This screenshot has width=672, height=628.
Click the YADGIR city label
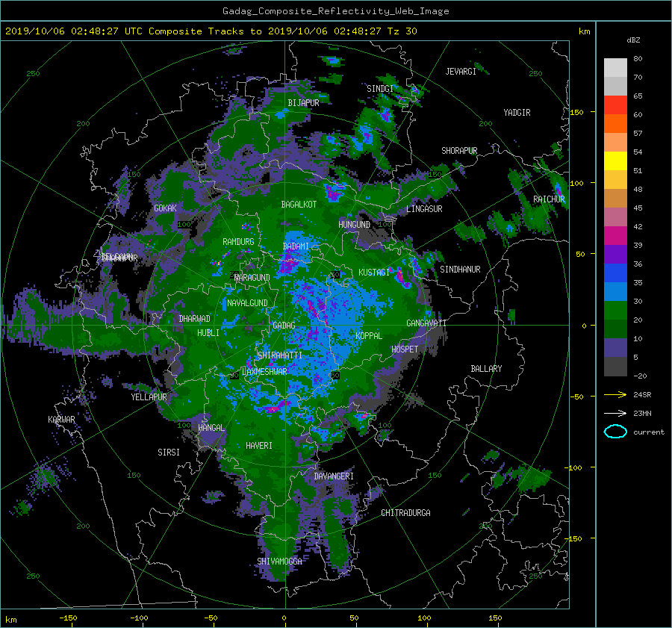(x=517, y=113)
